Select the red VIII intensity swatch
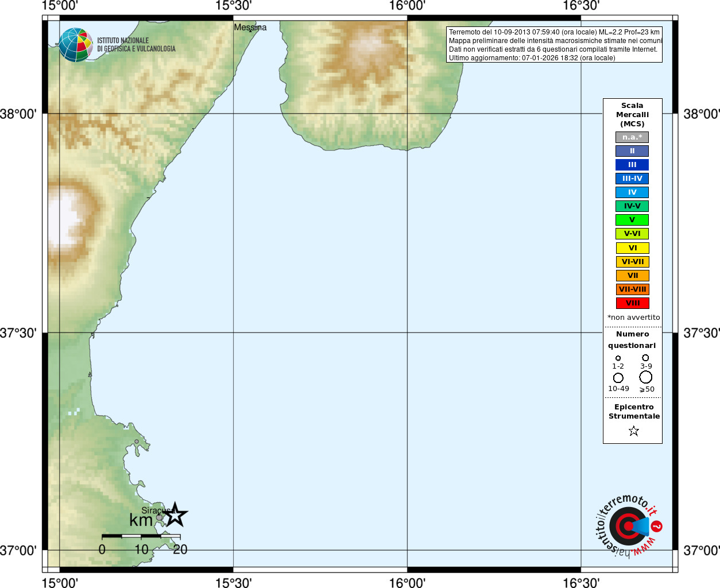The width and height of the screenshot is (720, 588). tap(632, 303)
